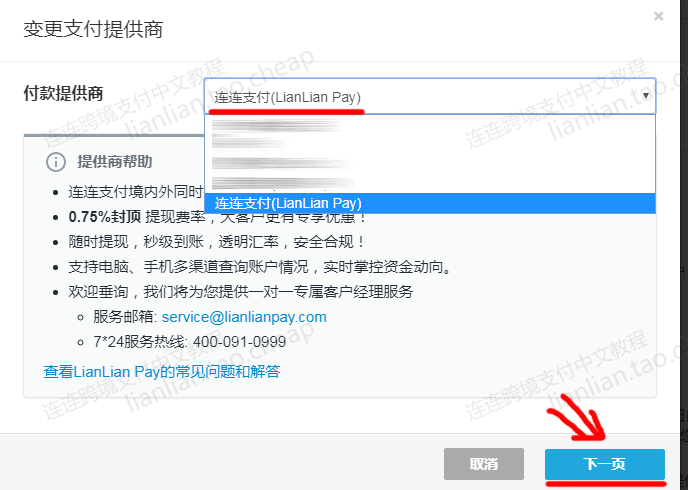Image resolution: width=688 pixels, height=490 pixels.
Task: Open 查看LianLian Pay的常见问题和解答 link
Action: 161,372
